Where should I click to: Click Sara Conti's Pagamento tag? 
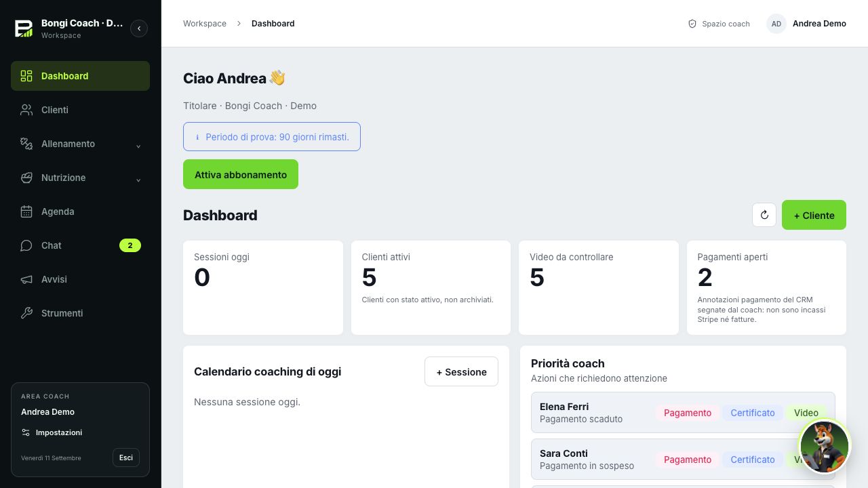pyautogui.click(x=688, y=460)
